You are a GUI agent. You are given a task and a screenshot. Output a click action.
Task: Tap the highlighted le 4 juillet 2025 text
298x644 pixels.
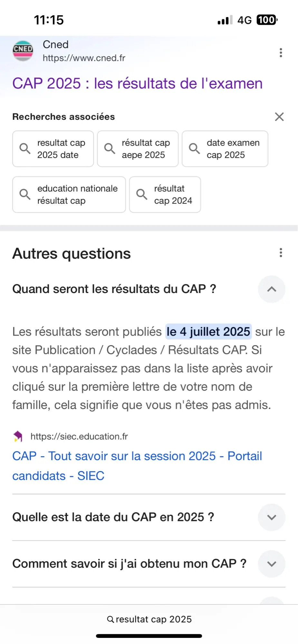(208, 332)
